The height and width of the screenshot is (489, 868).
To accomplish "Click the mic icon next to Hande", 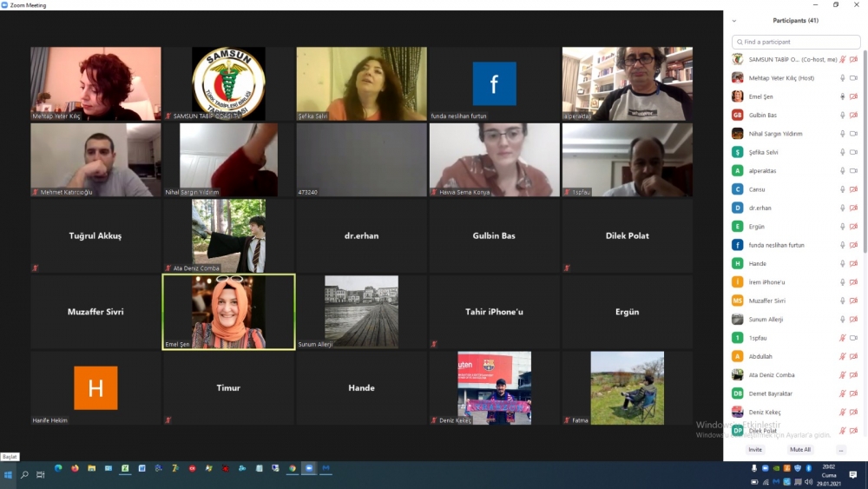I will (x=842, y=263).
